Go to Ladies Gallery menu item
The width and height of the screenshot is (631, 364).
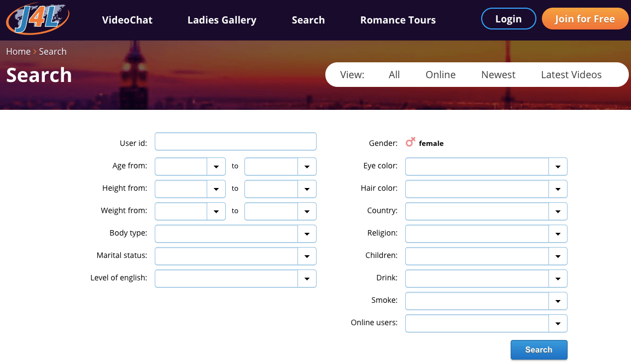tap(222, 20)
